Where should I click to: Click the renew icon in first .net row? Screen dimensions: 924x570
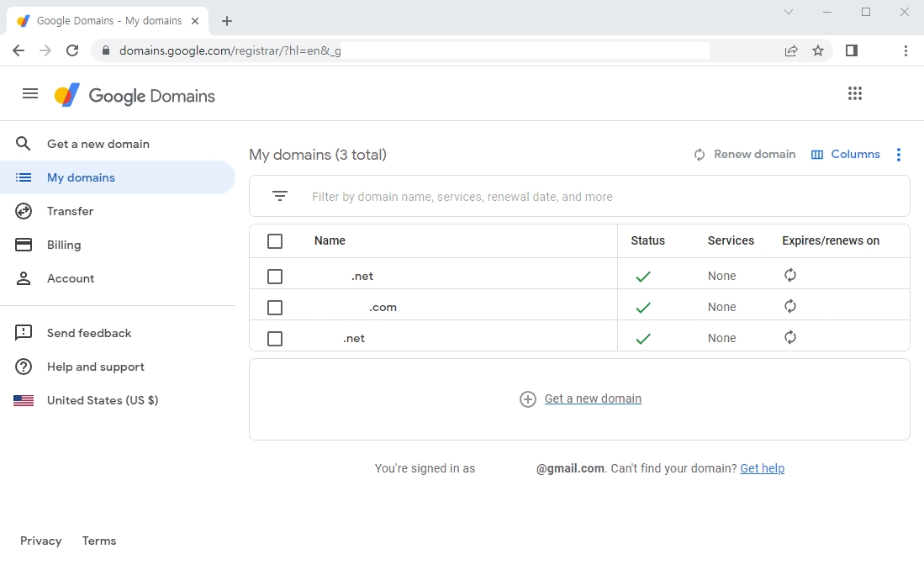790,275
